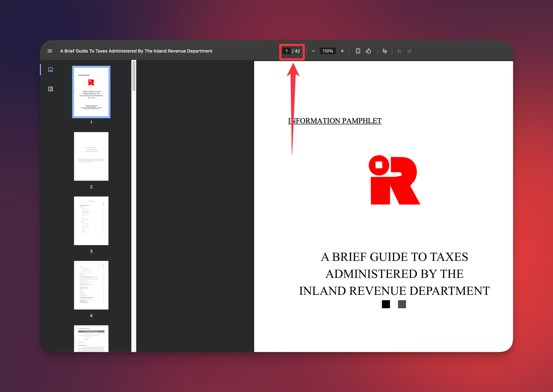Jump to page 3 thumbnail
Screen dimensions: 553x392
[x=91, y=221]
